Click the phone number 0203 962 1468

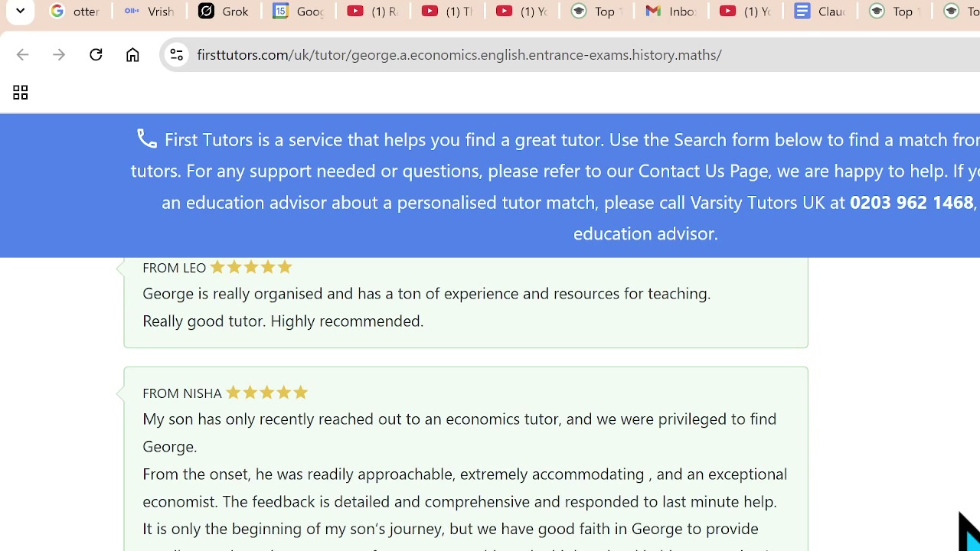[x=911, y=202]
